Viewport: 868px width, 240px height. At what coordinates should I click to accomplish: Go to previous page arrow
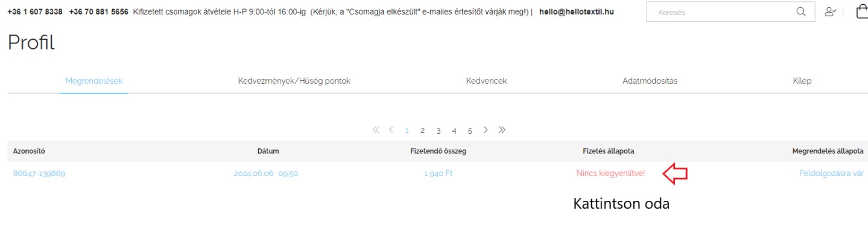click(x=391, y=130)
